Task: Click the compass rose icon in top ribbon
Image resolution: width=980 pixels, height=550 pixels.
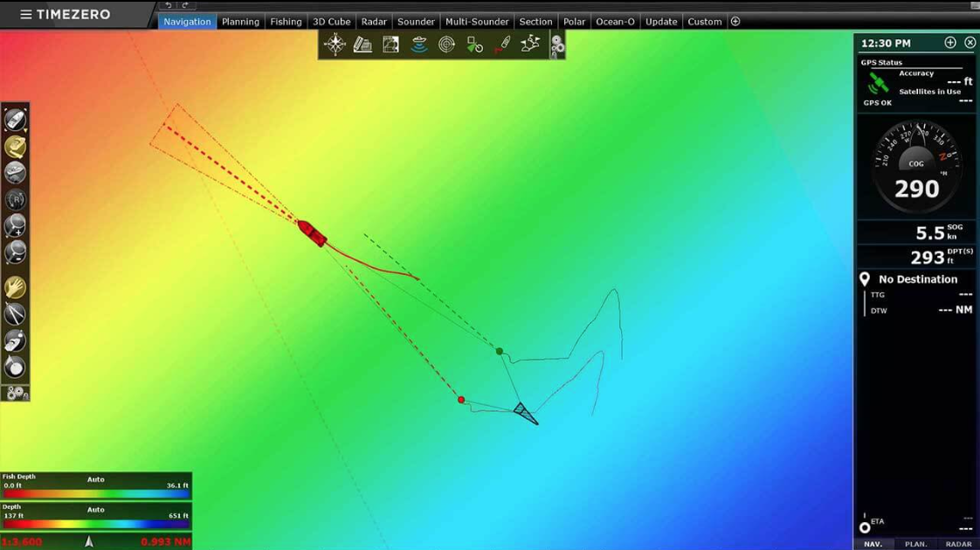Action: click(x=335, y=45)
